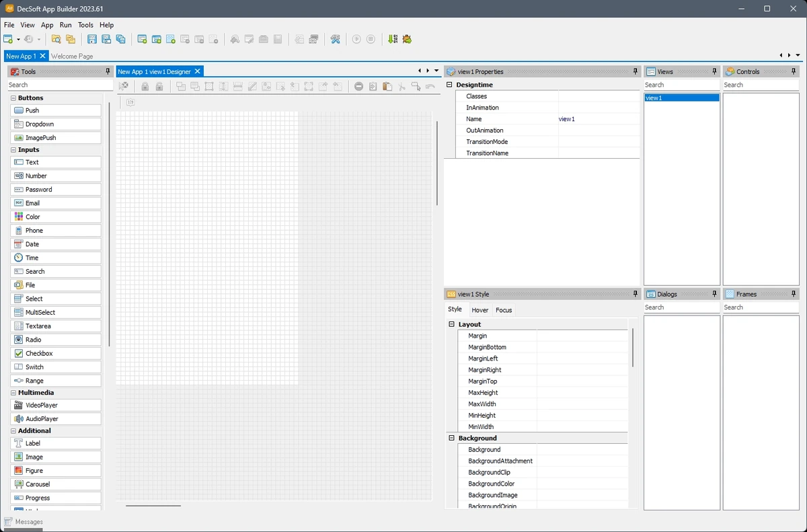Switch to the Hover style tab

(x=480, y=310)
